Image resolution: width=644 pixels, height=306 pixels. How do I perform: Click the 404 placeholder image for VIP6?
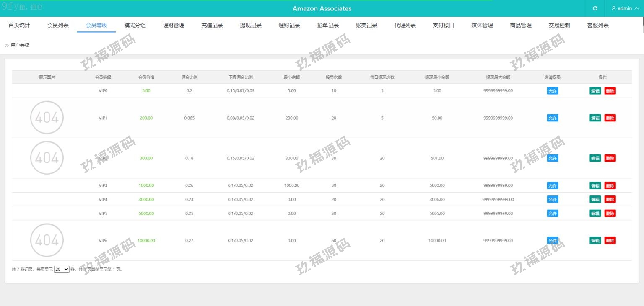tap(47, 240)
